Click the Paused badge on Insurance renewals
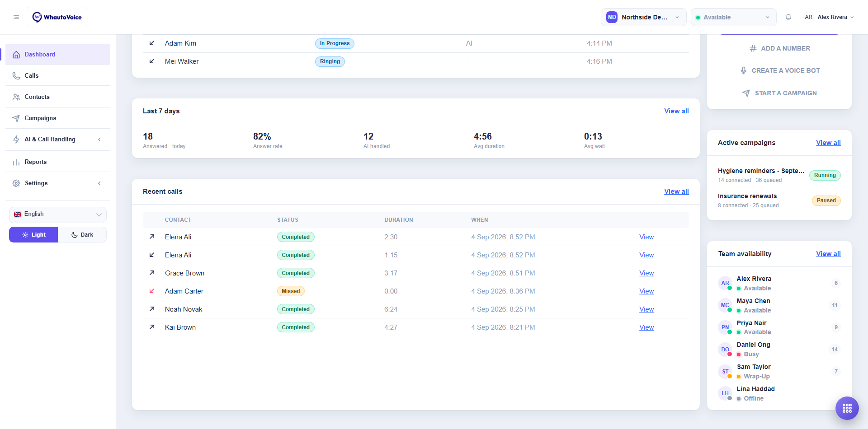This screenshot has height=429, width=868. pyautogui.click(x=826, y=201)
